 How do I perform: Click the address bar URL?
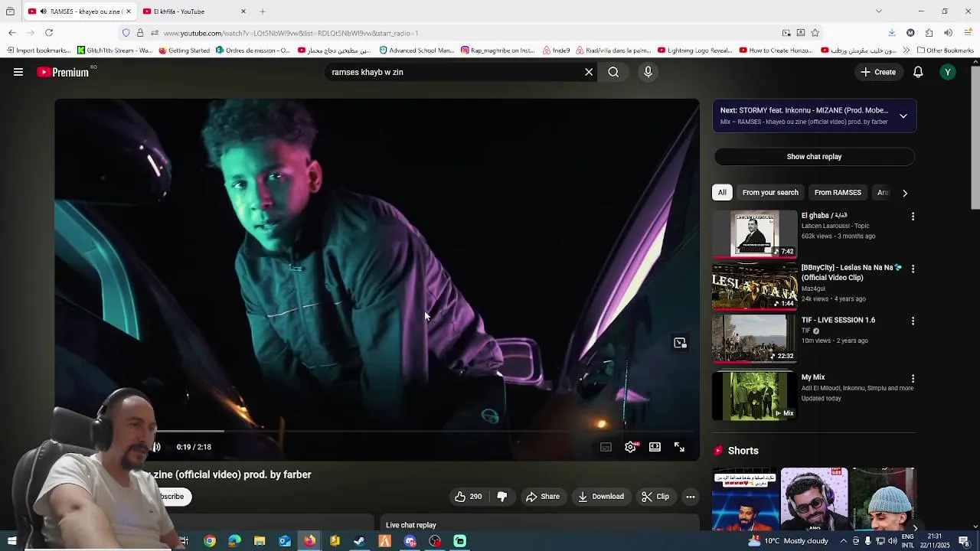click(291, 33)
